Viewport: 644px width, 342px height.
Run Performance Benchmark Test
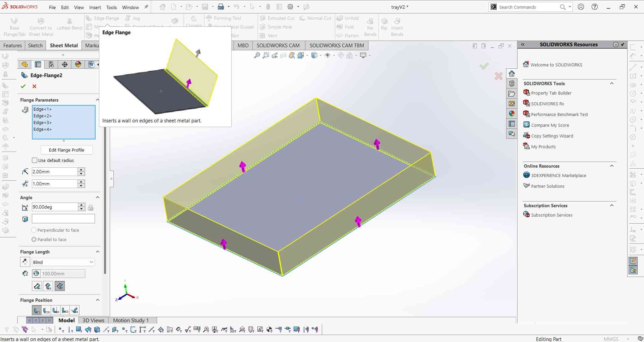pyautogui.click(x=559, y=114)
